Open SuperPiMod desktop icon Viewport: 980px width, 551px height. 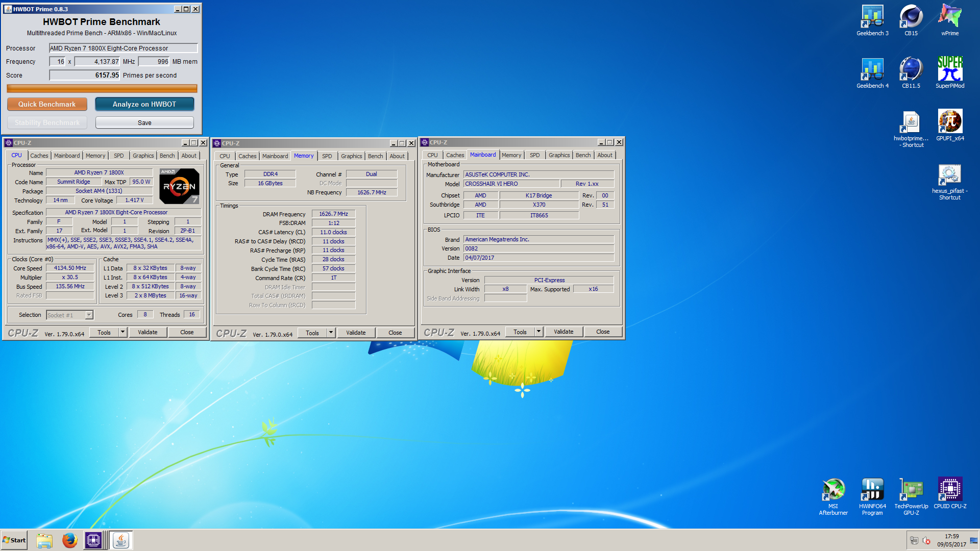coord(950,73)
